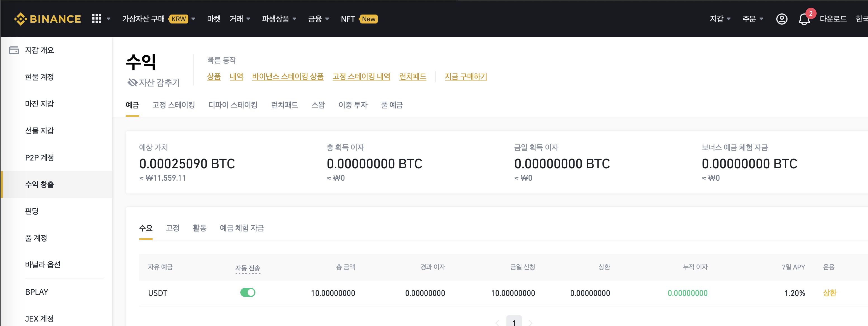The height and width of the screenshot is (326, 868).
Task: Open the user profile icon
Action: (781, 19)
